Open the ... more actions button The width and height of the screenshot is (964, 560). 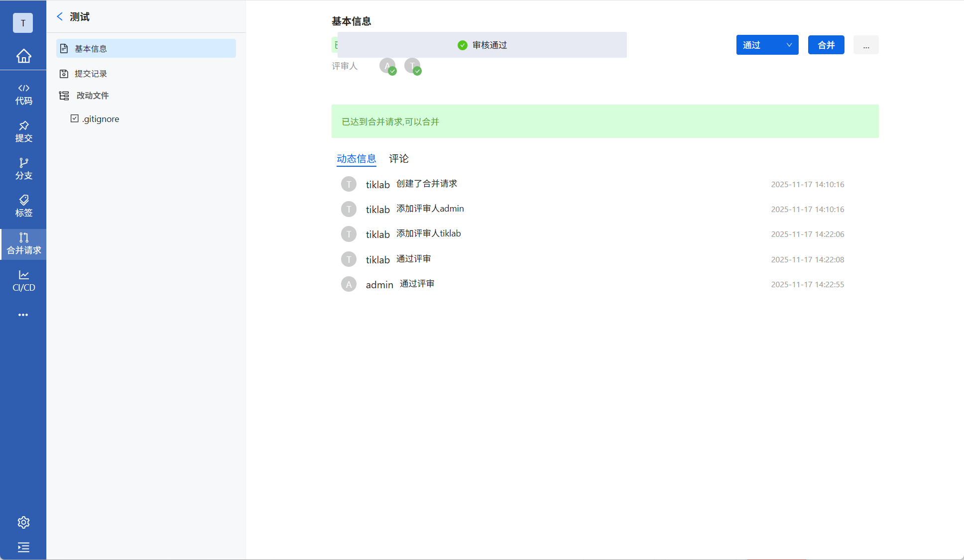(x=866, y=45)
